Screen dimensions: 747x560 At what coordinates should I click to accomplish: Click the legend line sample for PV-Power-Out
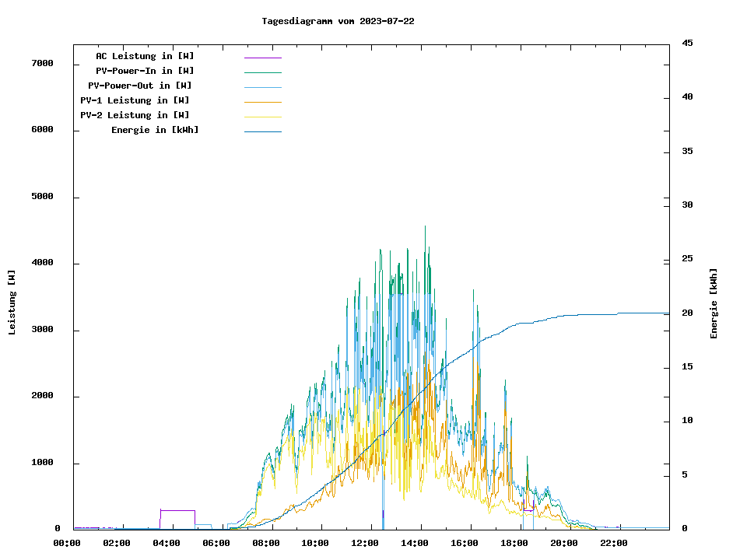[262, 87]
